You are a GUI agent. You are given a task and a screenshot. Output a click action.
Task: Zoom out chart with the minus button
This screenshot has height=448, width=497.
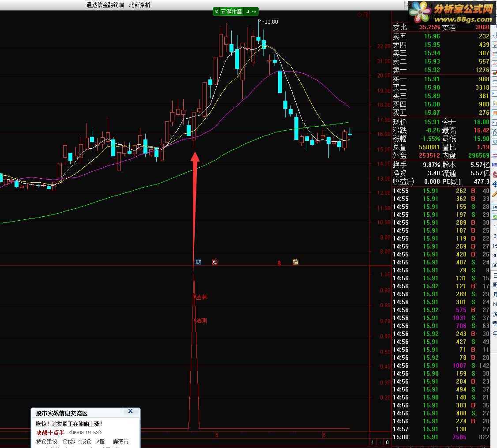pos(380,442)
